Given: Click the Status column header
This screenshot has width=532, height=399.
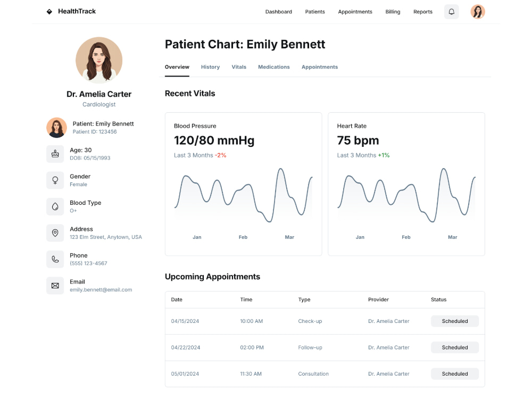Looking at the screenshot, I should coord(438,300).
